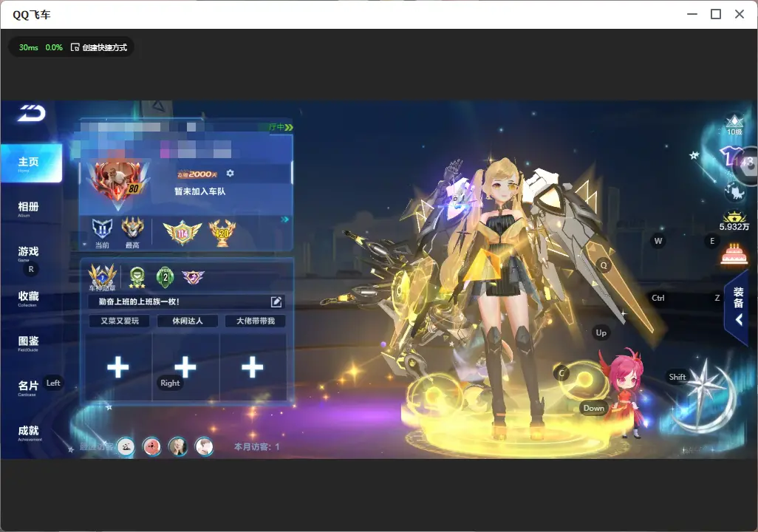Switch to the 相册 Album tab
This screenshot has width=758, height=532.
pyautogui.click(x=28, y=208)
